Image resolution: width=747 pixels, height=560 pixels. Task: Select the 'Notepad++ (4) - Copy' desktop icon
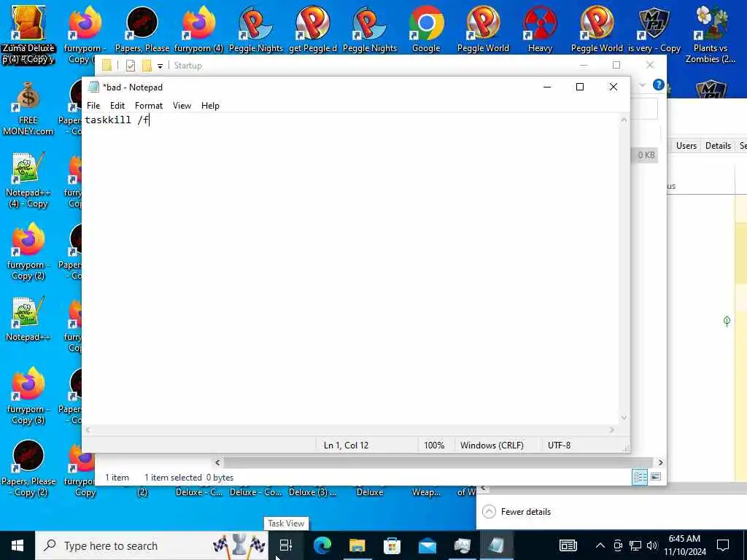28,181
